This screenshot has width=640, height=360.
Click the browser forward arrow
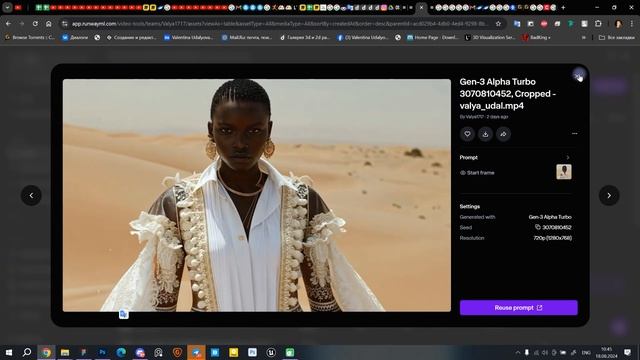[x=22, y=24]
